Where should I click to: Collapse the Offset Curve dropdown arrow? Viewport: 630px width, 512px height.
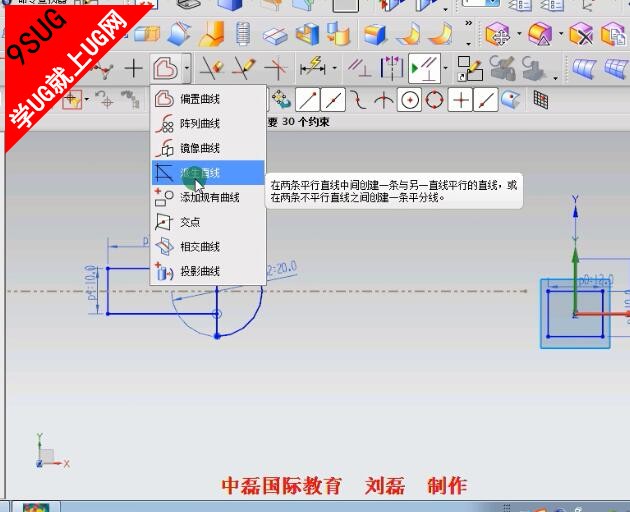tap(186, 68)
